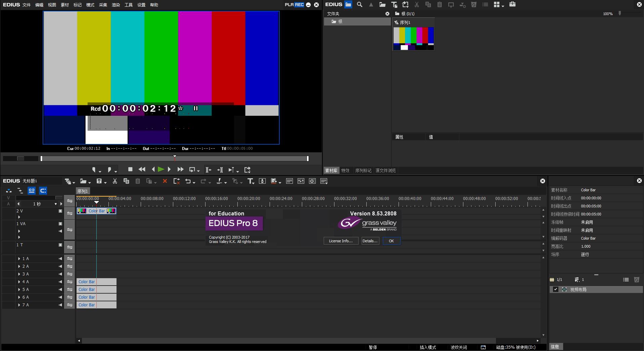Expand the 1 A audio track

tap(19, 259)
